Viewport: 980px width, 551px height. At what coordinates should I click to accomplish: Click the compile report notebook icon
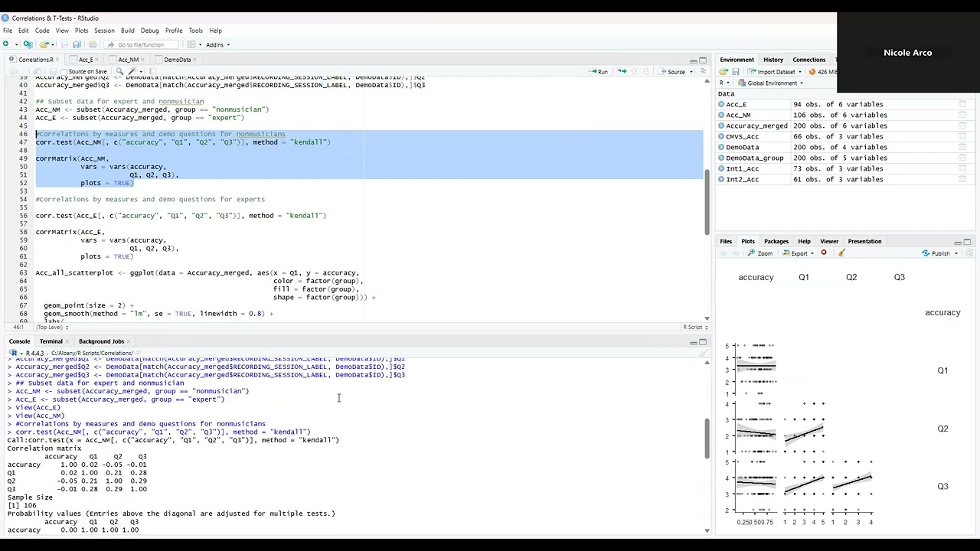(154, 71)
